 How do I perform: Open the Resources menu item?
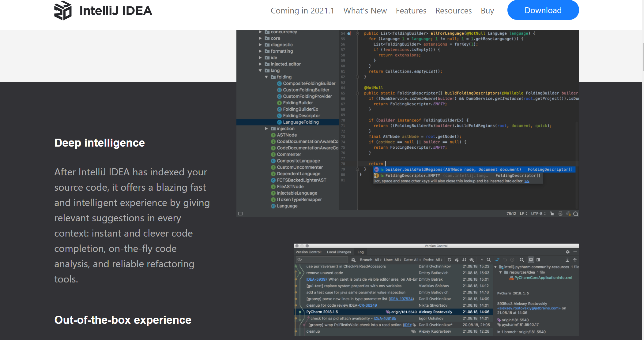pos(454,11)
